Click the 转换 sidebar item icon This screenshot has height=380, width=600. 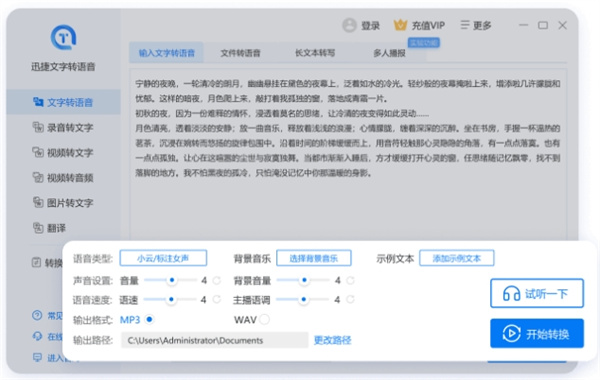pyautogui.click(x=36, y=263)
